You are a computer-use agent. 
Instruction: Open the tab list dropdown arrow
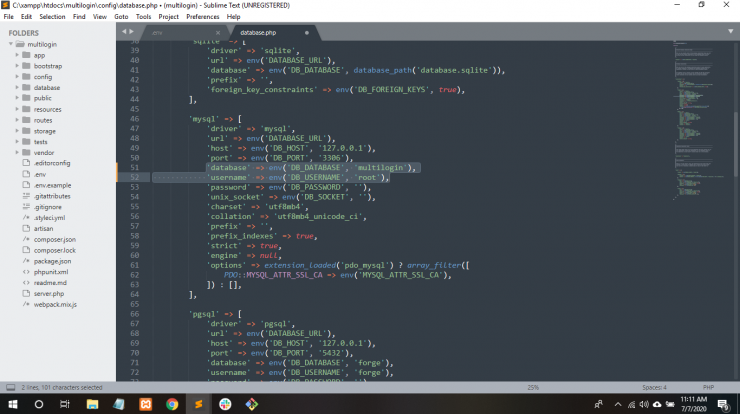pyautogui.click(x=731, y=32)
